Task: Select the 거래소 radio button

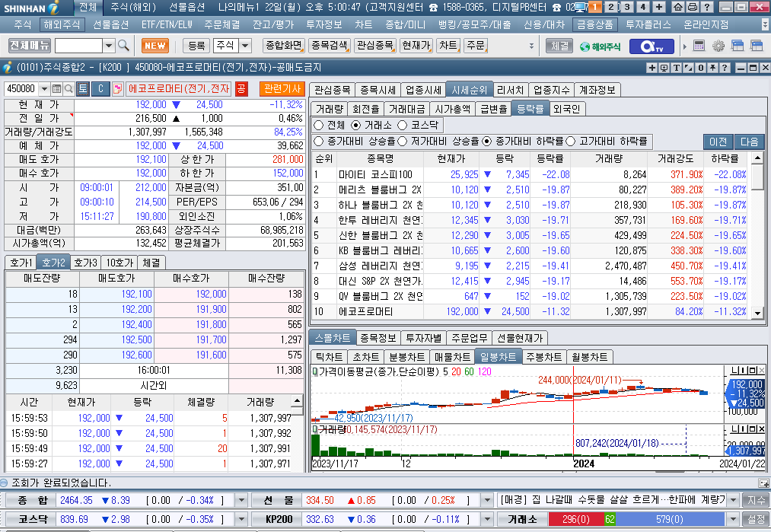Action: point(355,126)
